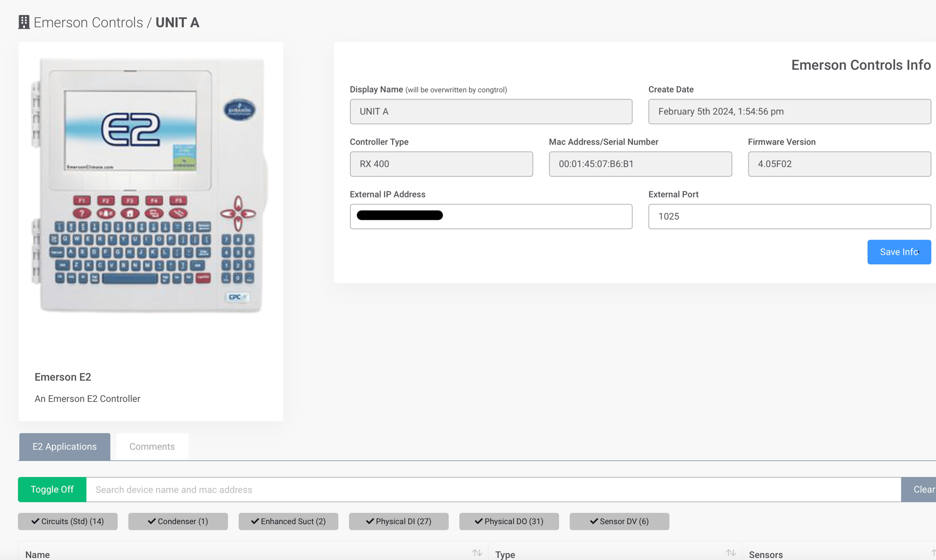Viewport: 936px width, 560px height.
Task: Focus the External IP Address input
Action: coord(491,216)
